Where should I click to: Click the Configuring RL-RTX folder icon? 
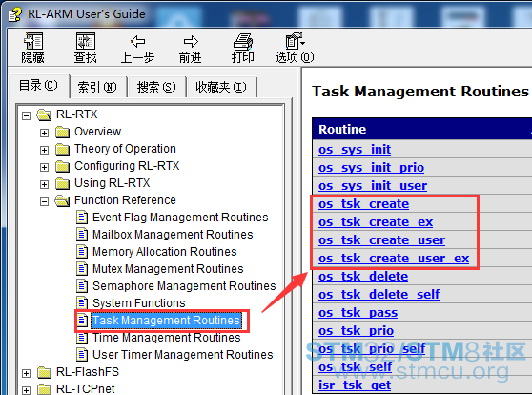click(x=62, y=166)
